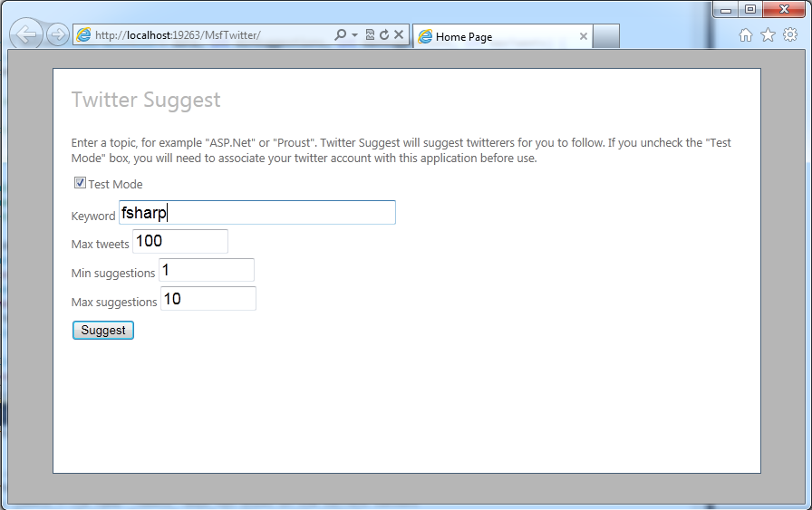Screen dimensions: 812x510
Task: Click the Compatibility View icon in address bar
Action: (x=370, y=35)
